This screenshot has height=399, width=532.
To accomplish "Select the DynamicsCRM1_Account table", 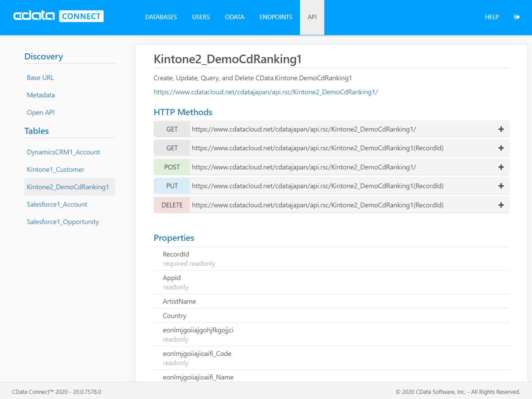I will click(x=63, y=152).
